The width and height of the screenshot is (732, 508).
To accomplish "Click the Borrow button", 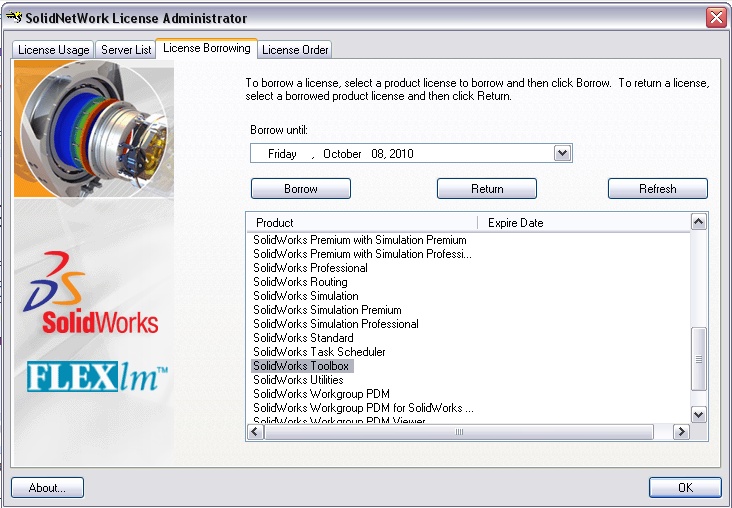I will tap(301, 189).
